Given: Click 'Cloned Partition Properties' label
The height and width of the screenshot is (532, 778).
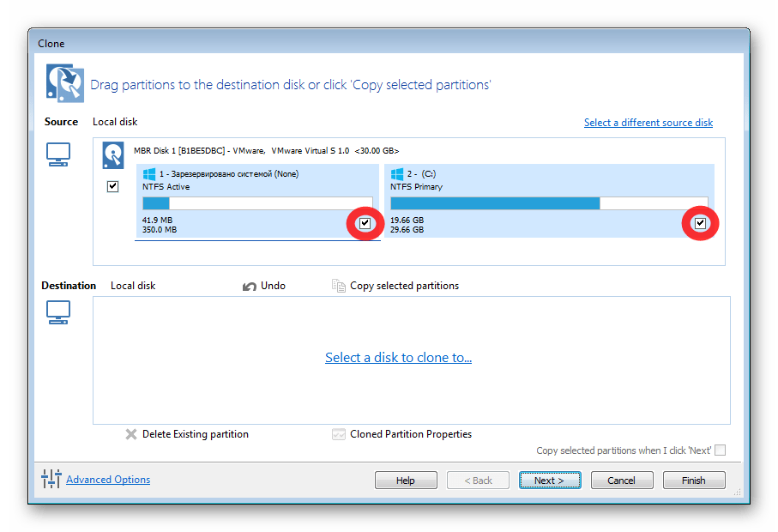Looking at the screenshot, I should (411, 434).
